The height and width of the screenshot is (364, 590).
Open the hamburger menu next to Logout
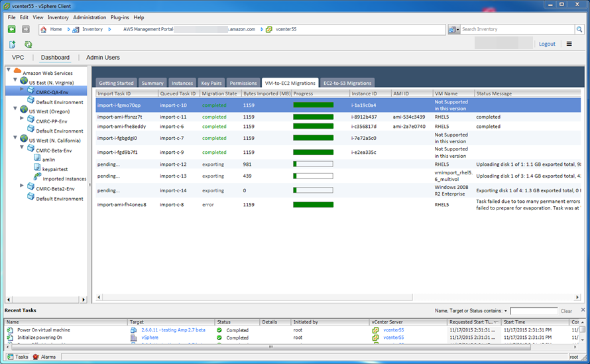pyautogui.click(x=569, y=44)
